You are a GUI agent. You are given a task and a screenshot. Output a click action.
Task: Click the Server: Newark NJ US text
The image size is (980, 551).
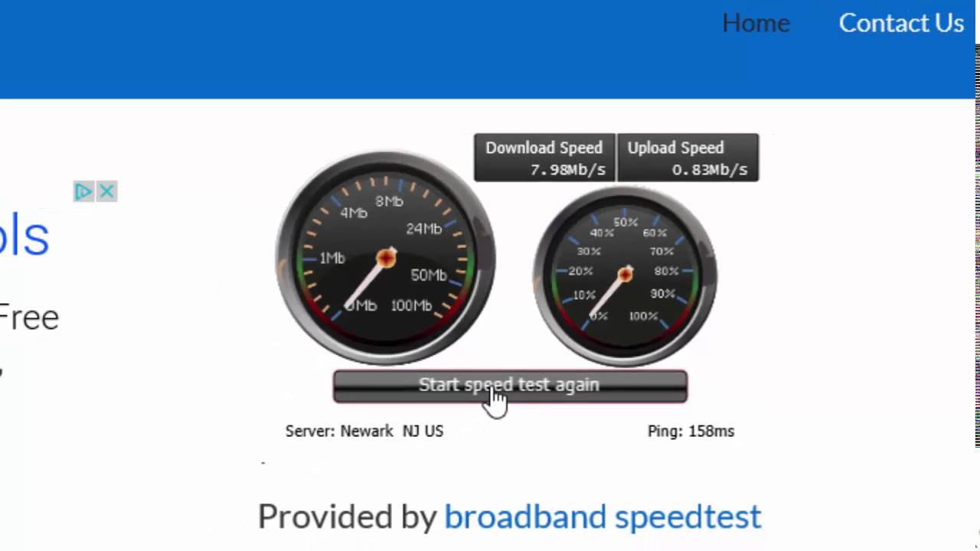coord(364,431)
